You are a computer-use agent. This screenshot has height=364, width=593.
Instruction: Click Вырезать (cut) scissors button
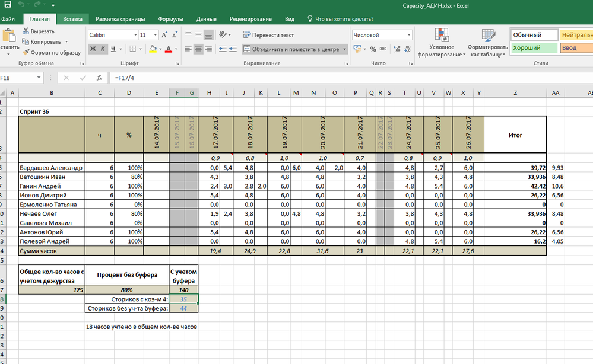38,31
